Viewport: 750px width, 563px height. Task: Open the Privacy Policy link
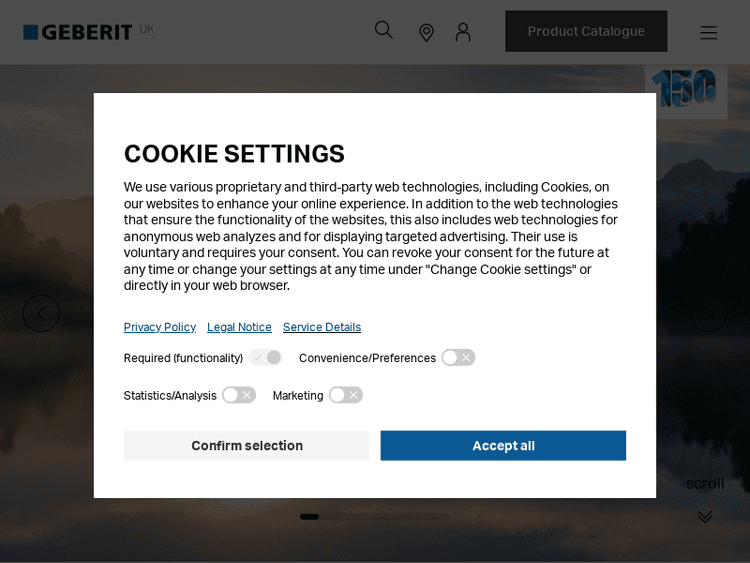pyautogui.click(x=160, y=327)
